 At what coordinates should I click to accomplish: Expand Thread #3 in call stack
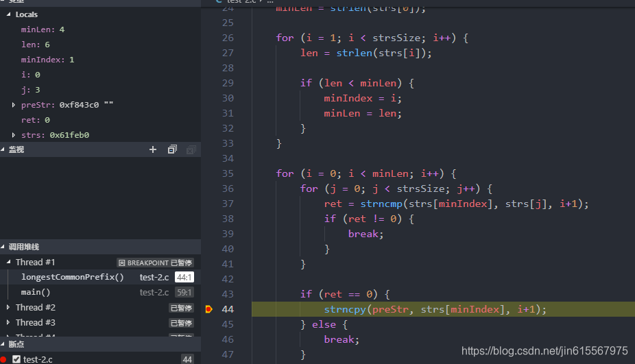pyautogui.click(x=8, y=322)
